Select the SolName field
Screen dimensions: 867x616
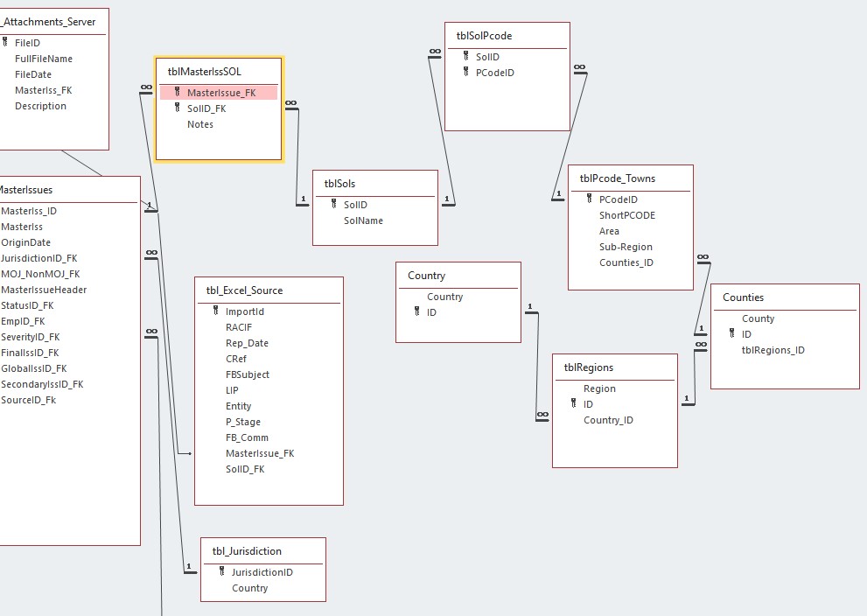tap(363, 220)
